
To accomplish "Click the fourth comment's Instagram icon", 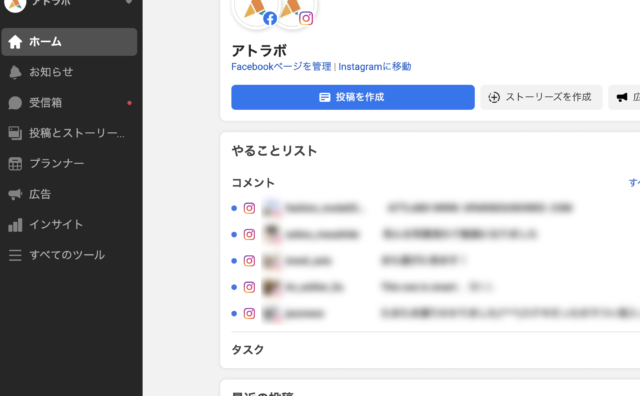I will tap(249, 287).
